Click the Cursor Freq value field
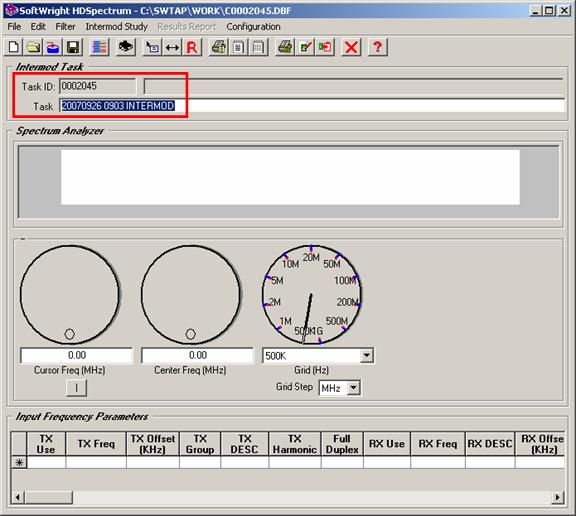576x516 pixels. pos(76,355)
